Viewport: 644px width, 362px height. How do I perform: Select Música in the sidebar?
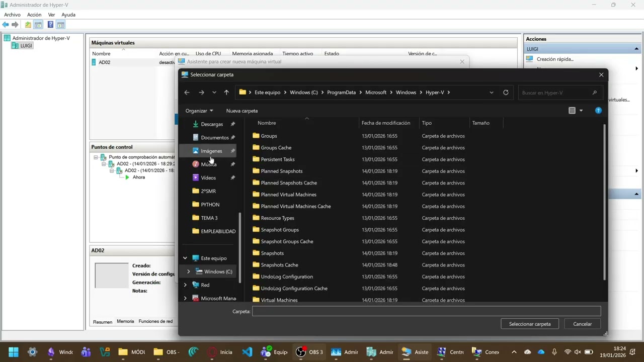pos(208,164)
